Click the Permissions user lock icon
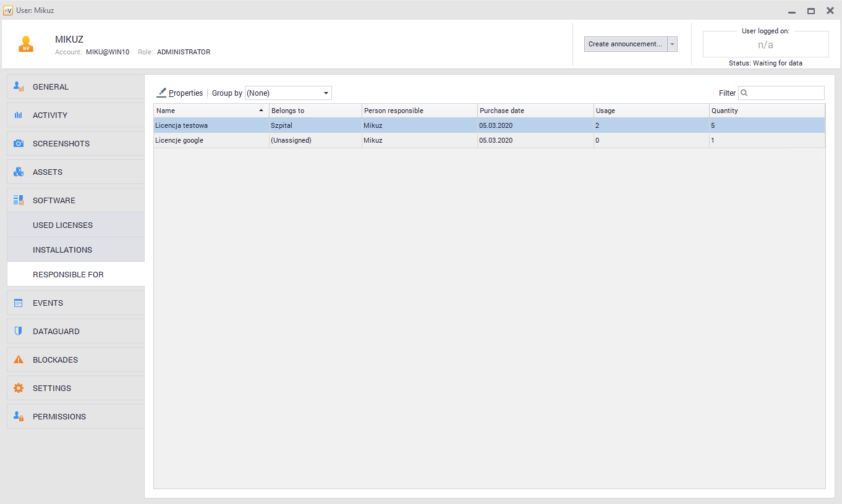 click(19, 417)
